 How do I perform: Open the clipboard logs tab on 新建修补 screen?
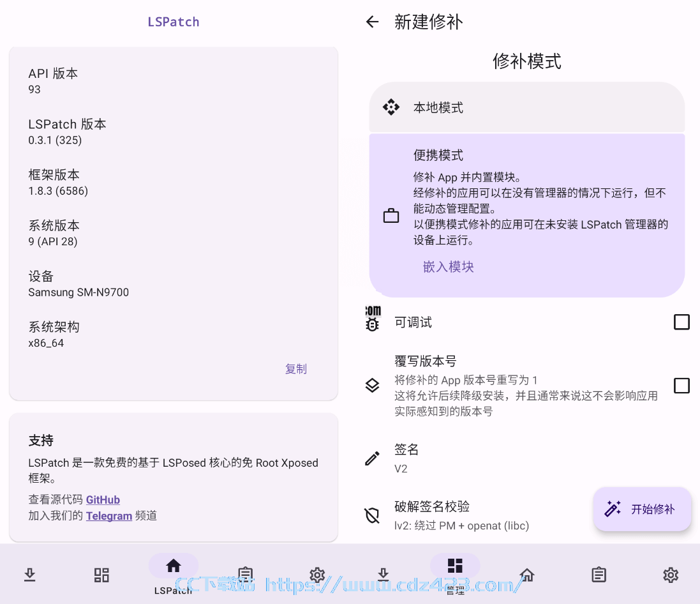click(599, 575)
